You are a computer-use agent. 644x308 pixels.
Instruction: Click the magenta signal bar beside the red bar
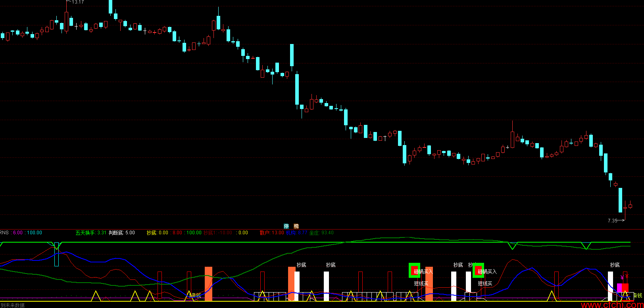(619, 288)
